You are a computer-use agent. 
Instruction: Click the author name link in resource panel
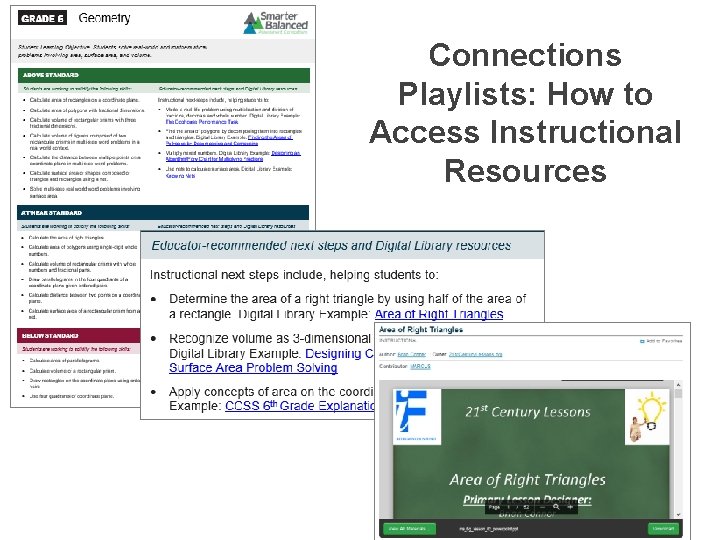tap(411, 354)
